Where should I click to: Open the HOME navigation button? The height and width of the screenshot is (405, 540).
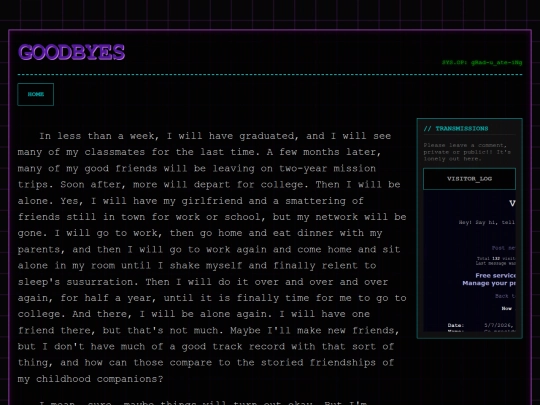[35, 94]
